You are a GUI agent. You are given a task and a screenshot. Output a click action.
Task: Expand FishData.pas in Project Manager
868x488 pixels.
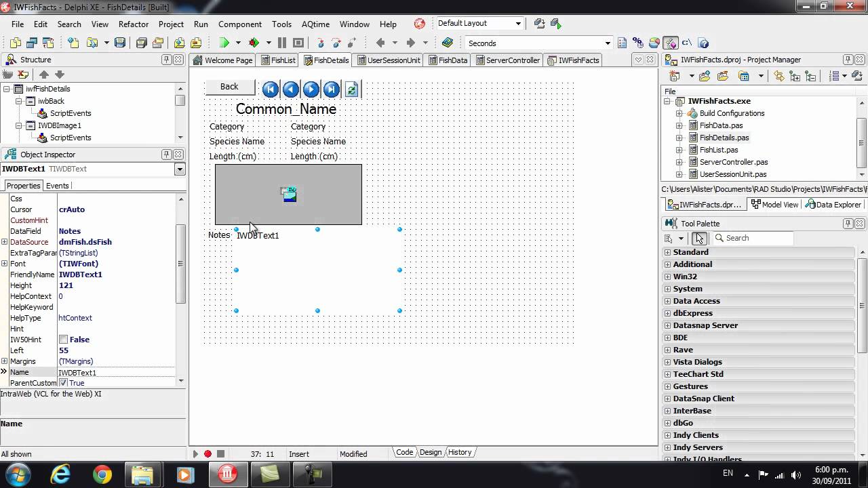[x=679, y=125]
